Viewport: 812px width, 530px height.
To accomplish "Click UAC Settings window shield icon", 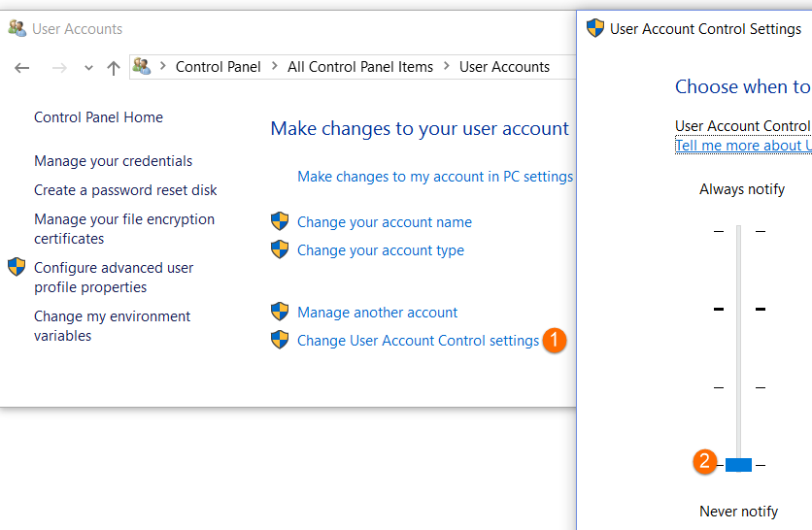I will (595, 28).
